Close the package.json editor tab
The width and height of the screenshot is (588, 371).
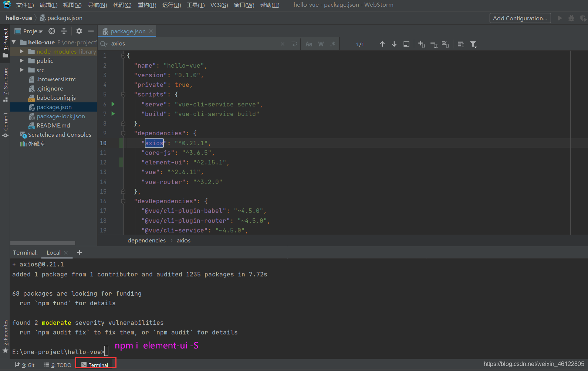tap(151, 31)
